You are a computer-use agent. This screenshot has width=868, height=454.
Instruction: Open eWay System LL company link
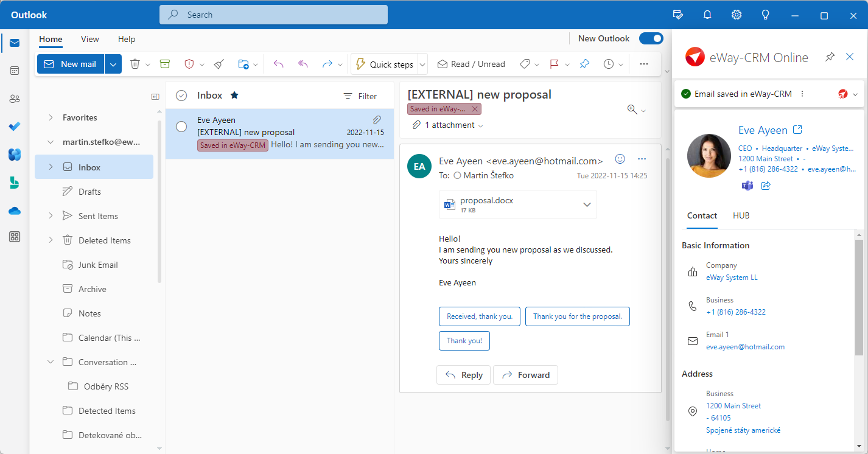(x=732, y=278)
